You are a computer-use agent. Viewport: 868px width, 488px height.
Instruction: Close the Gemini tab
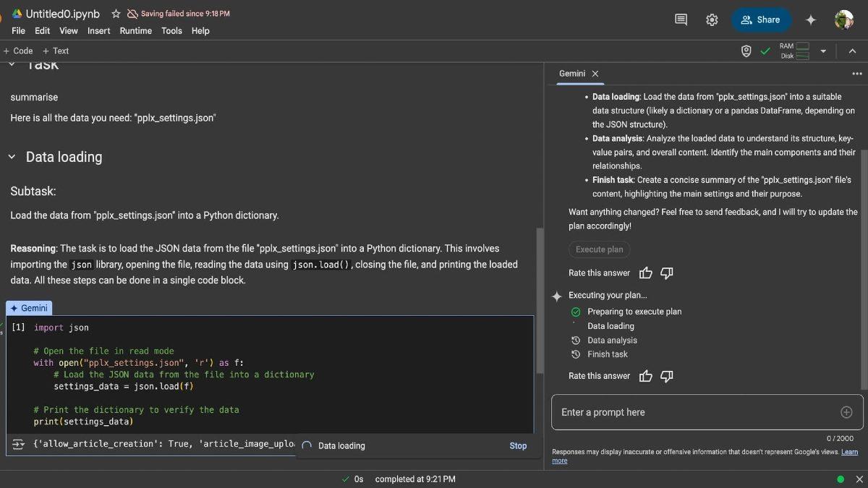595,74
